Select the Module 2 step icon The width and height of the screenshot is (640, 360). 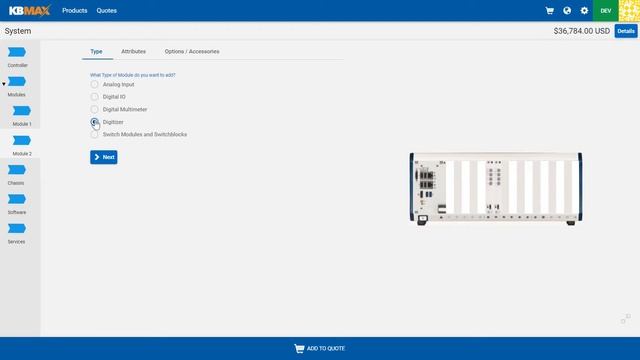click(22, 141)
